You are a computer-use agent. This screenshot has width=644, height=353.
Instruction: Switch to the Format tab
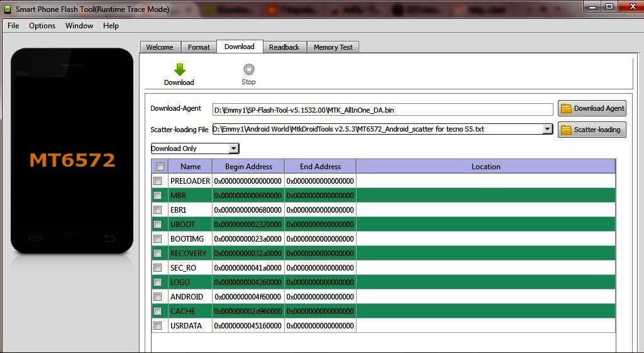coord(199,47)
